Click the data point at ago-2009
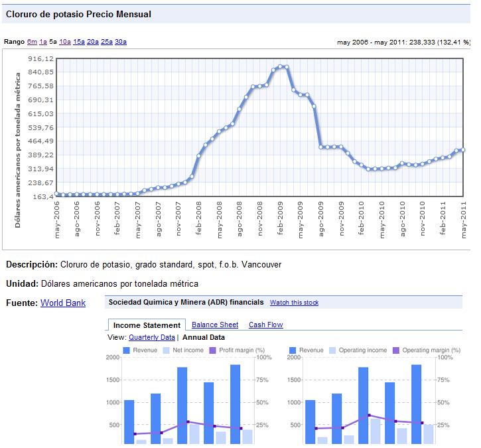 coord(321,147)
